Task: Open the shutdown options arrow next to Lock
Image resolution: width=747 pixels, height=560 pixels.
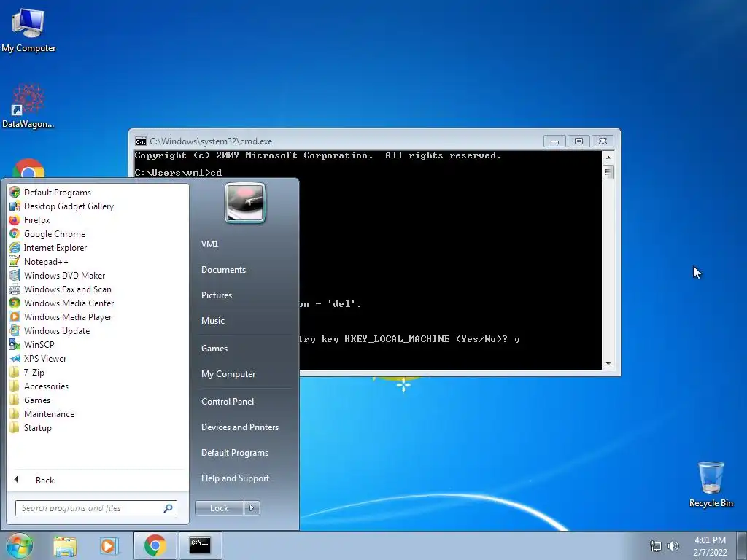Action: pyautogui.click(x=252, y=508)
